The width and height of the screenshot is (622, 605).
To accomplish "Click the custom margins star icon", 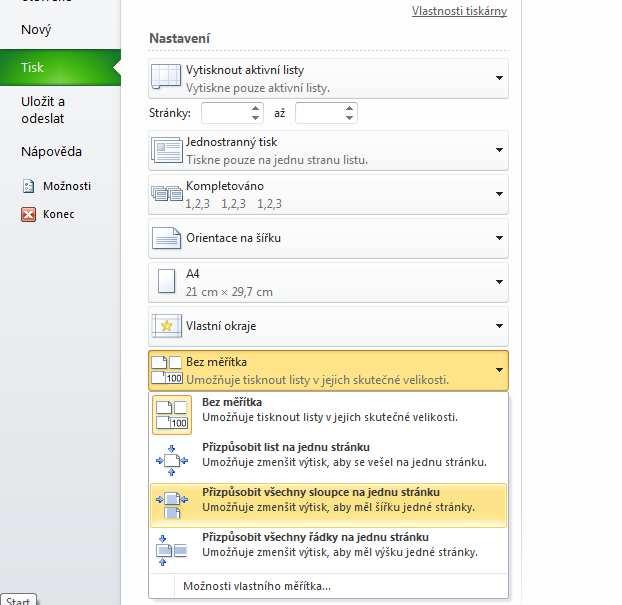I will 167,326.
